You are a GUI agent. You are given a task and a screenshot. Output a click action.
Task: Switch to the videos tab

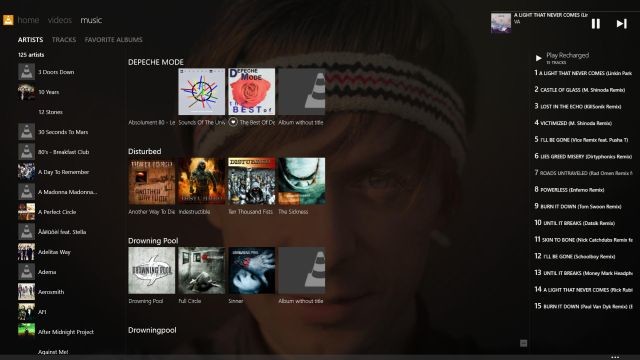coord(60,20)
